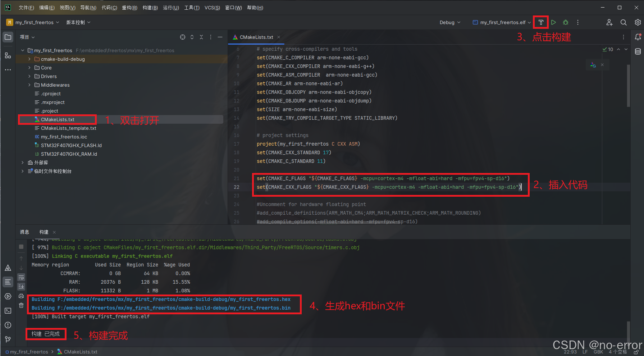644x356 pixels.
Task: Open notifications via bell icon
Action: click(x=638, y=37)
